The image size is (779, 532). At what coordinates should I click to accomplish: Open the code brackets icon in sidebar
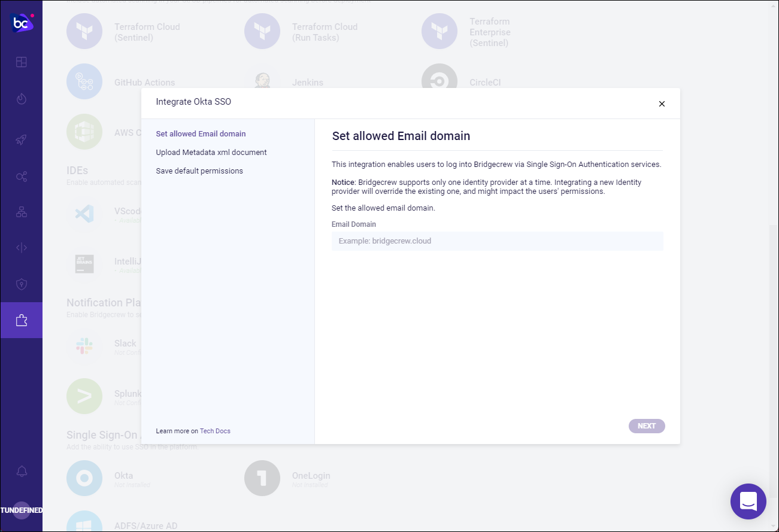(22, 248)
